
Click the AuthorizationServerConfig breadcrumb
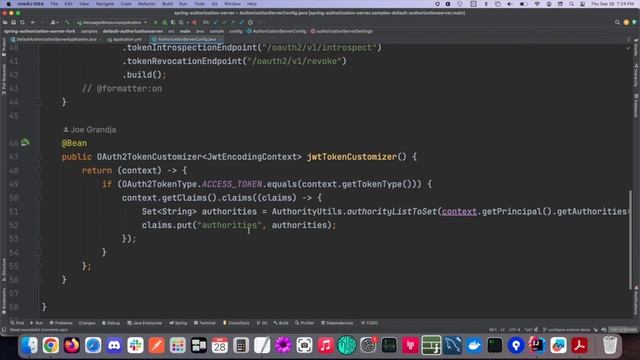coord(276,31)
